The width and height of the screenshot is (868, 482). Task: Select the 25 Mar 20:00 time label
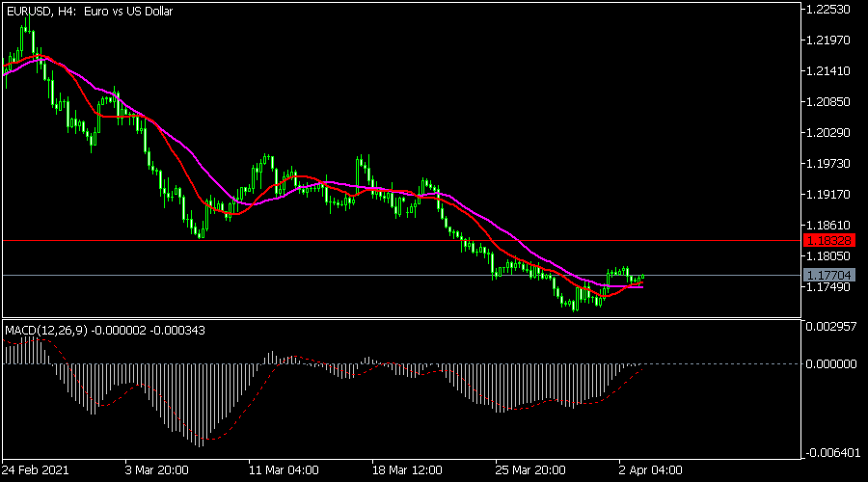530,470
